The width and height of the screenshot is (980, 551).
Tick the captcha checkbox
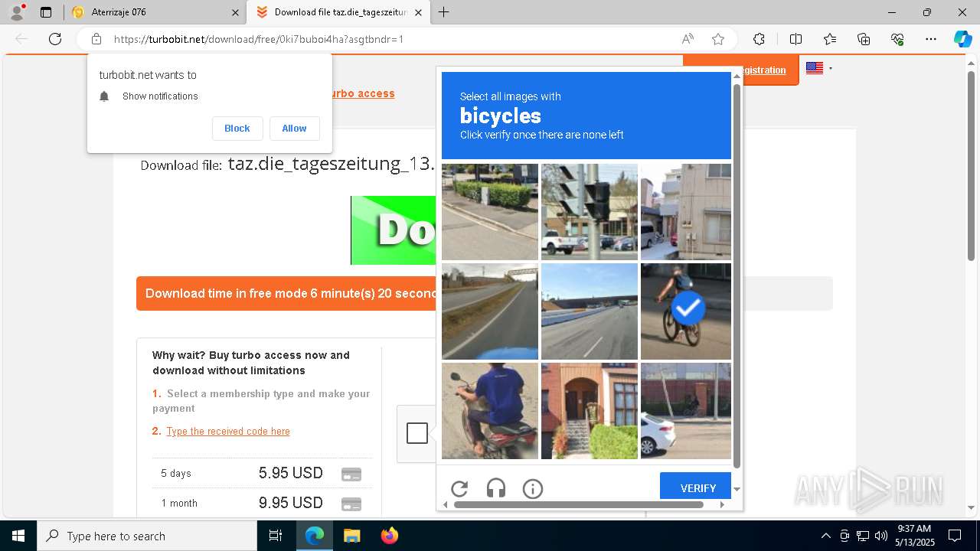(417, 432)
